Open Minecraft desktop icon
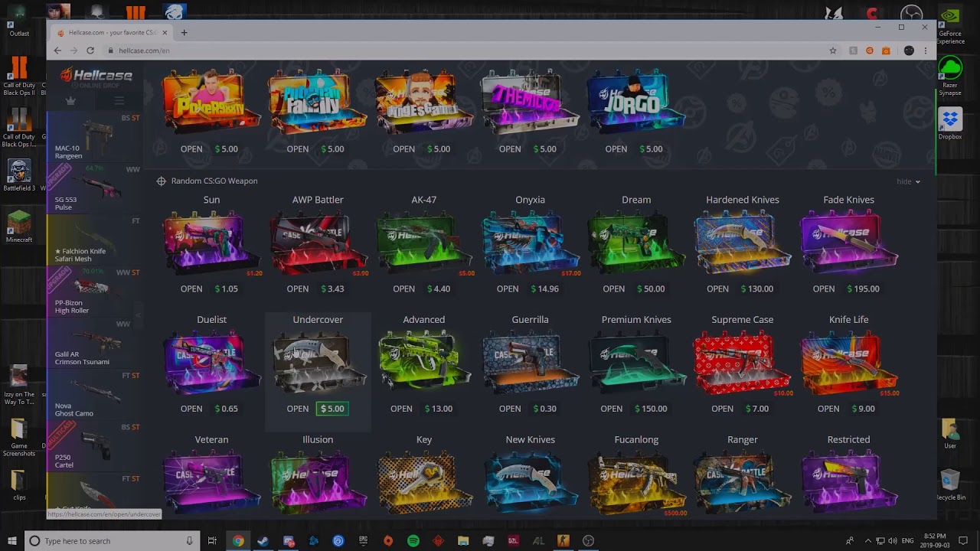 coord(19,227)
